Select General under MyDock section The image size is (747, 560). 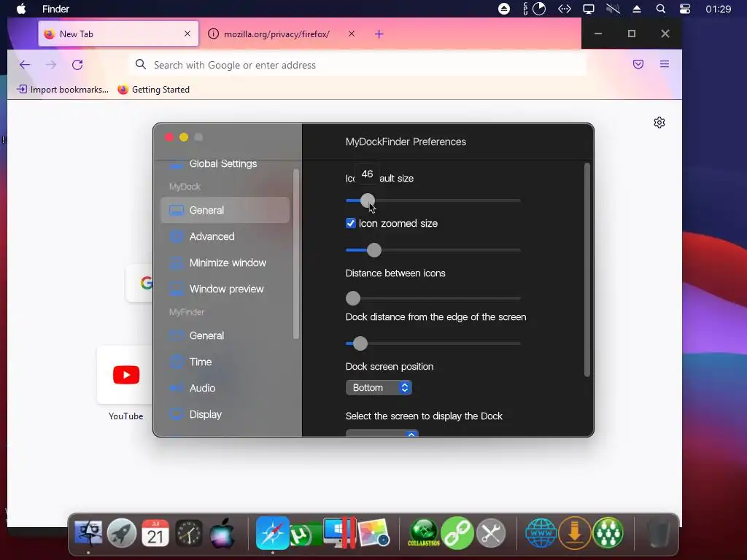pos(225,210)
